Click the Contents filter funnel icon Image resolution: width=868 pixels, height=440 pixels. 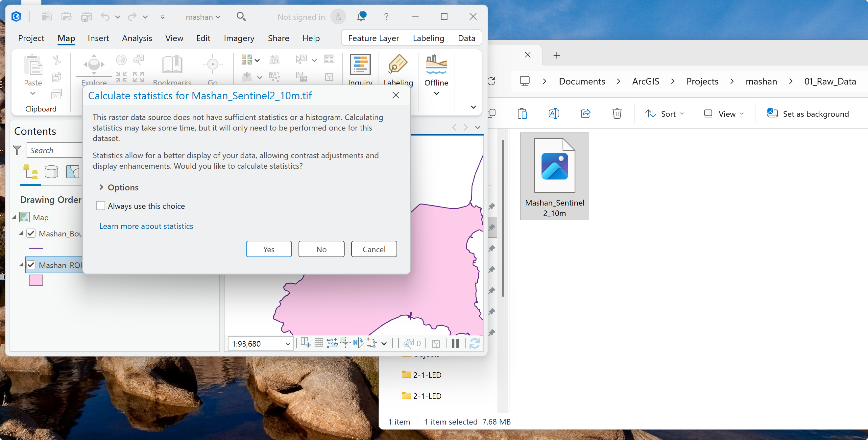coord(17,150)
